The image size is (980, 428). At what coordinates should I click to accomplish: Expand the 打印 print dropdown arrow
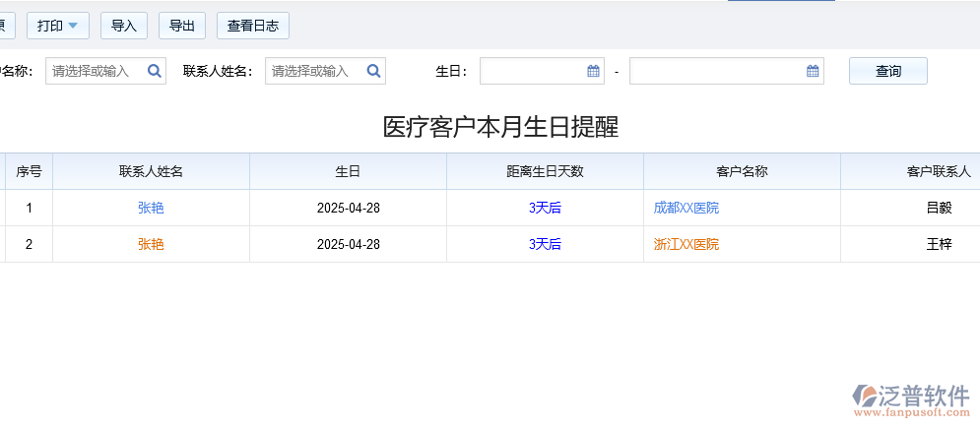pos(73,26)
